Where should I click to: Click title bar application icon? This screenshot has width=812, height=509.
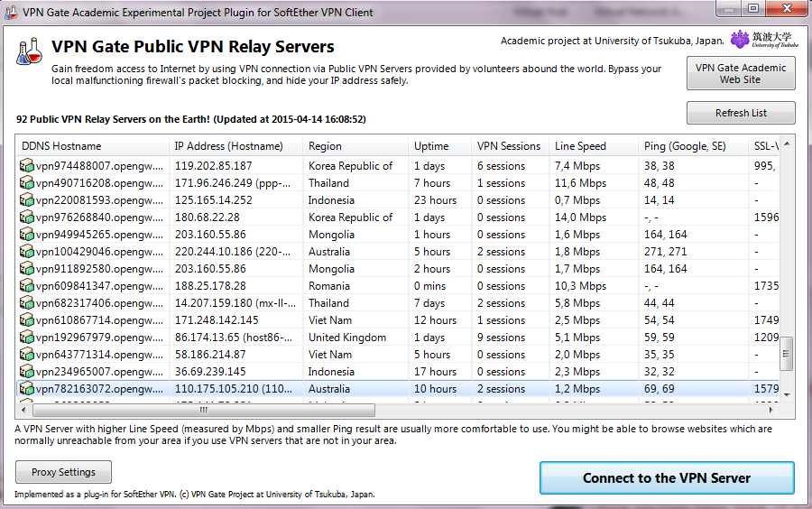[x=10, y=13]
